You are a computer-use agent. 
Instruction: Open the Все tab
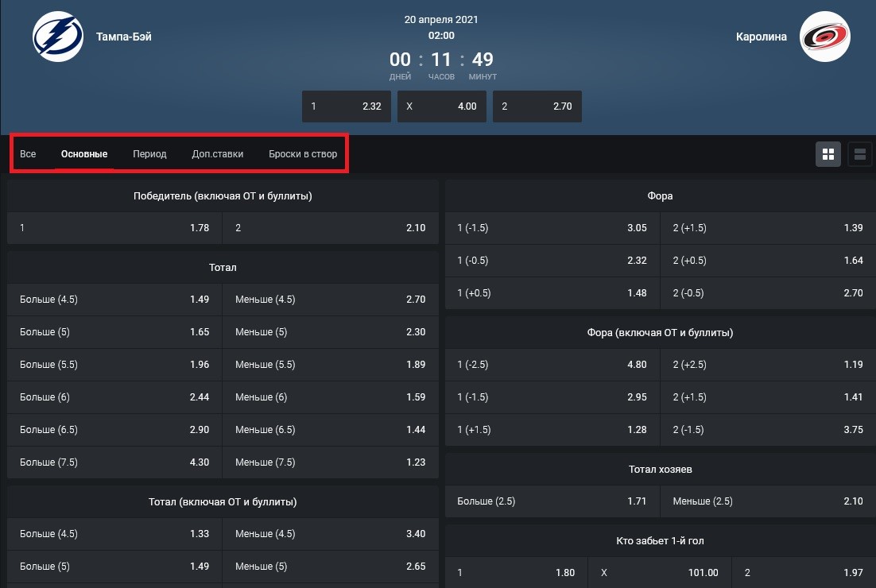[28, 154]
